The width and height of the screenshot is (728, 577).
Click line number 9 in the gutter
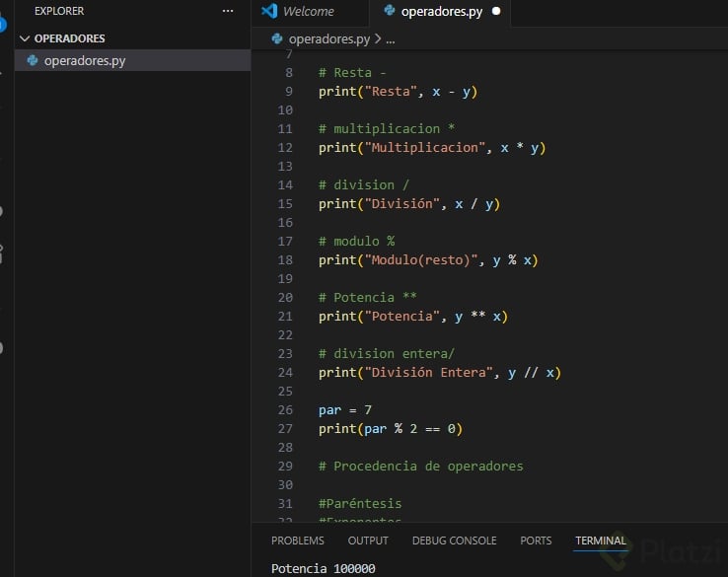pyautogui.click(x=289, y=92)
